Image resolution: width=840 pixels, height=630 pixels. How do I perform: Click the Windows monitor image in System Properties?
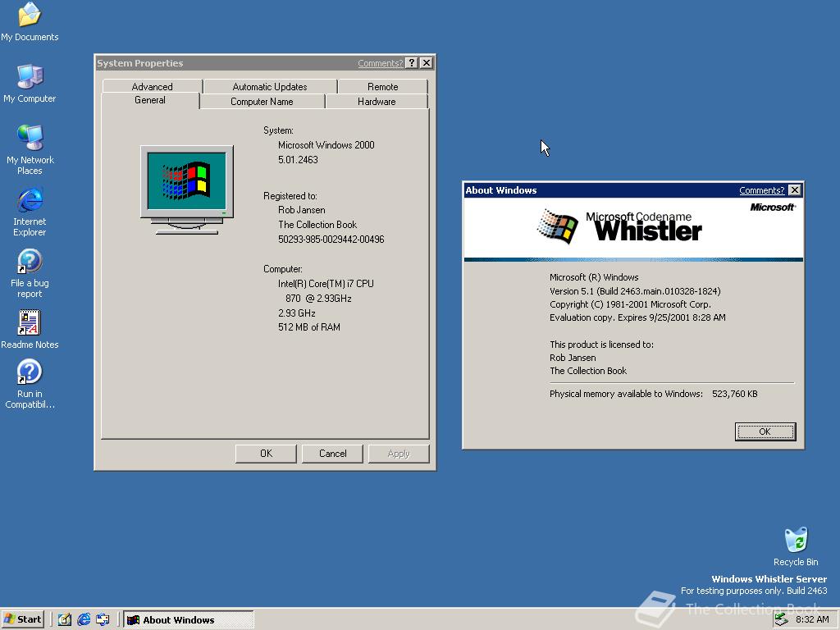[x=186, y=189]
